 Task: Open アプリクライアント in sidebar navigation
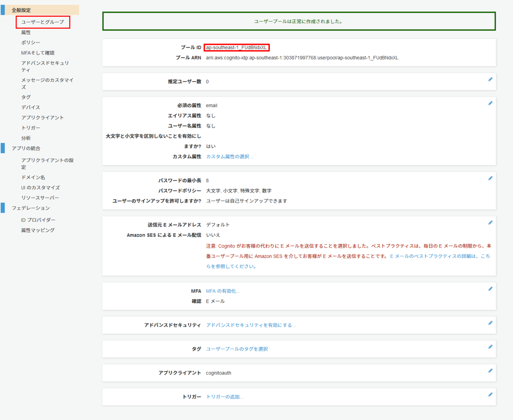[x=43, y=118]
